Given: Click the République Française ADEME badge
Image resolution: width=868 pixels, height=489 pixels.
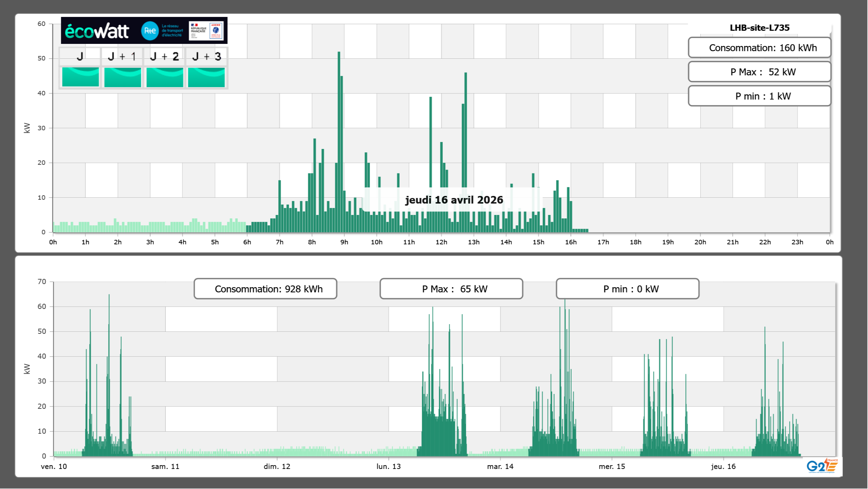Looking at the screenshot, I should click(206, 30).
